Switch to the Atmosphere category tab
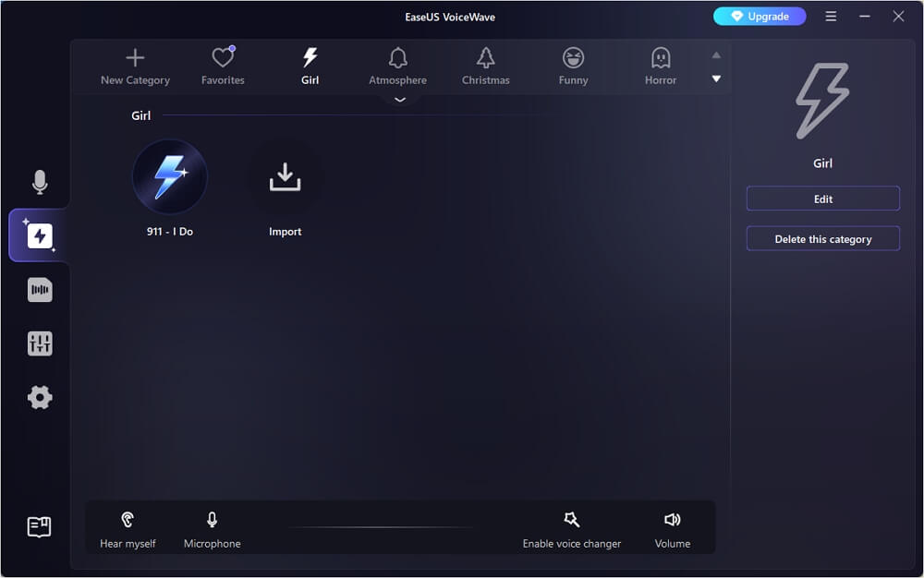This screenshot has width=924, height=578. tap(397, 66)
